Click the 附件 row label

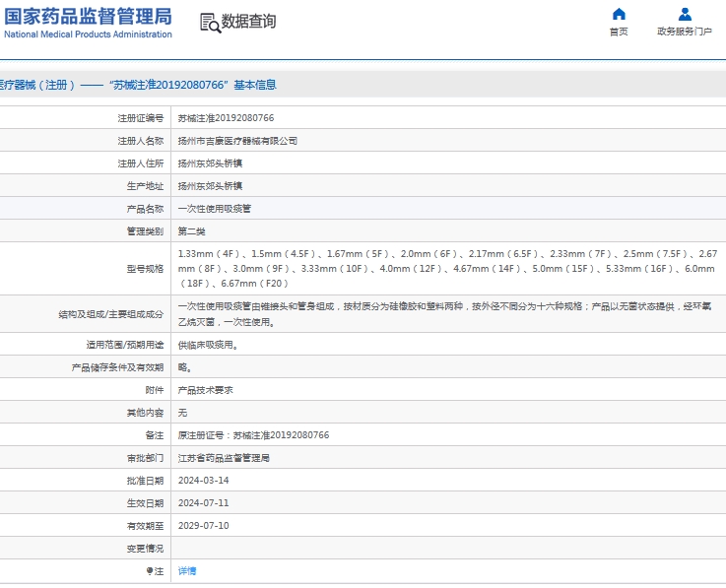click(x=155, y=390)
